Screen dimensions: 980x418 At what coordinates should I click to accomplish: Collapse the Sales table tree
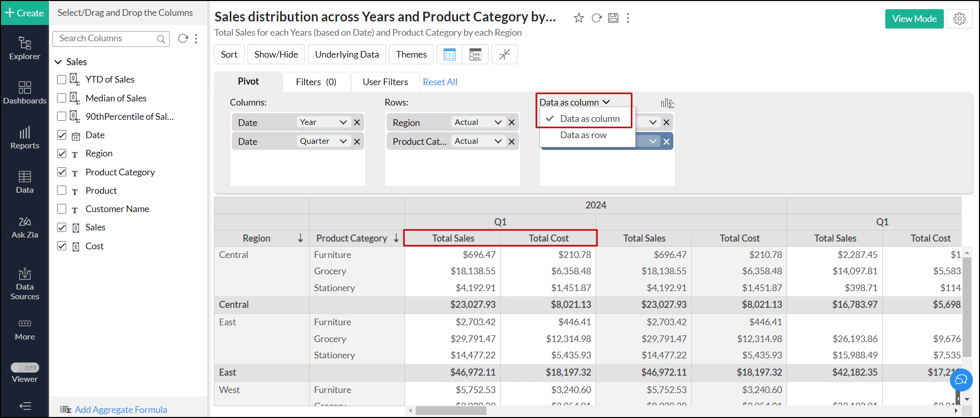pos(58,62)
